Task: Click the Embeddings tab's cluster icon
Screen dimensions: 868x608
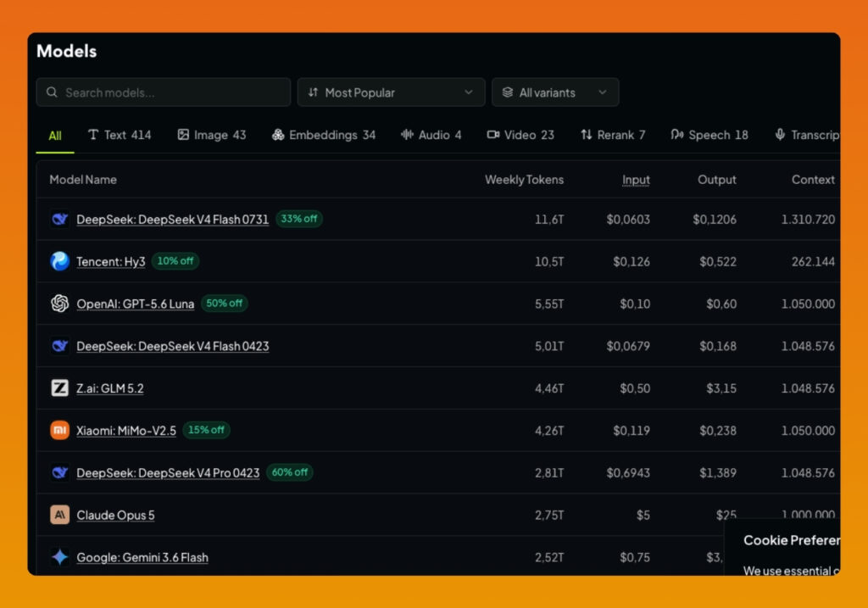Action: 278,135
